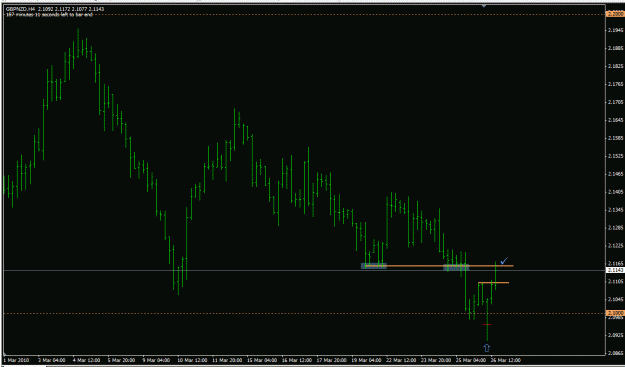The width and height of the screenshot is (625, 367).
Task: Select the right blue highlight rectangle
Action: [456, 267]
